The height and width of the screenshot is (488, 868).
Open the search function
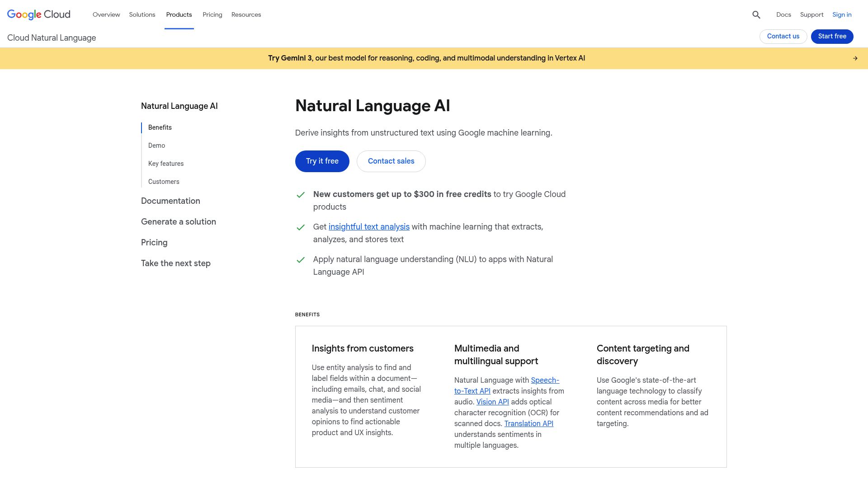coord(755,14)
